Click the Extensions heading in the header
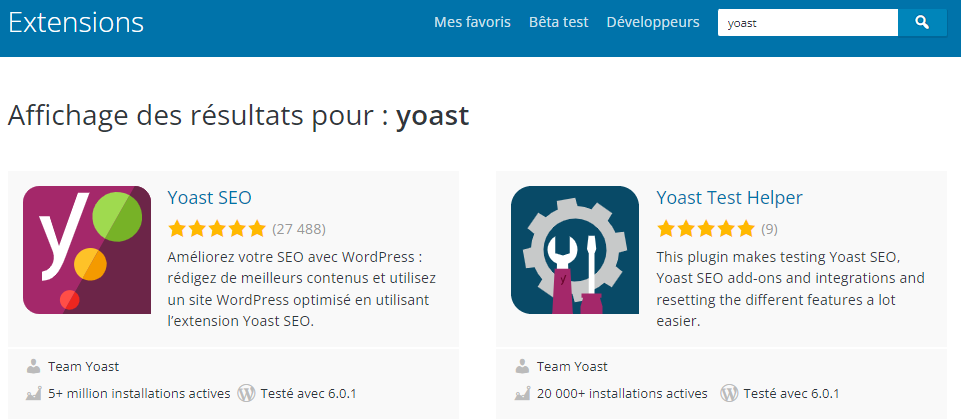 (x=76, y=22)
